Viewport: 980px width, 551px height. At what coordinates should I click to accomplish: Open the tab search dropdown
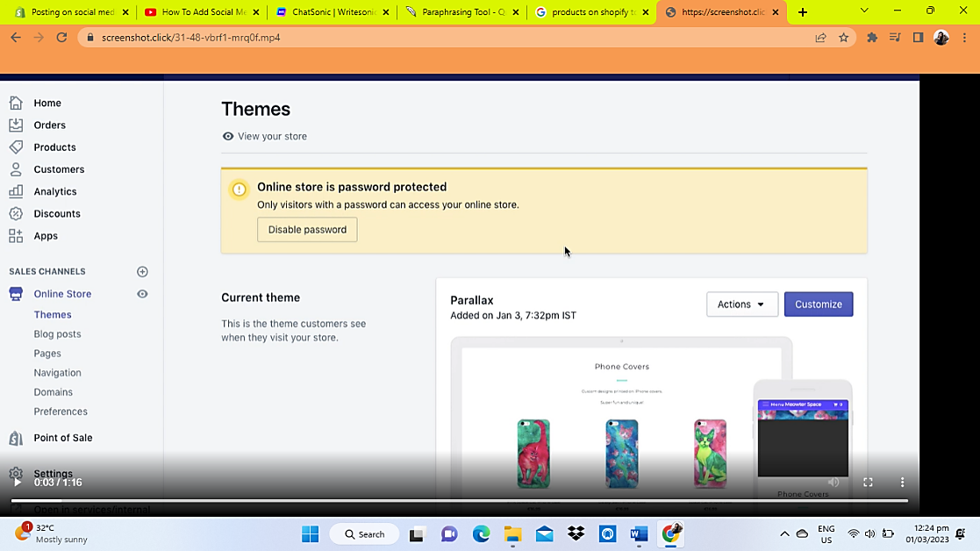tap(864, 11)
